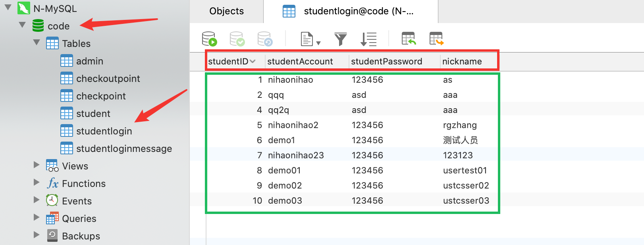Click the green code database icon
The image size is (644, 245).
click(38, 26)
